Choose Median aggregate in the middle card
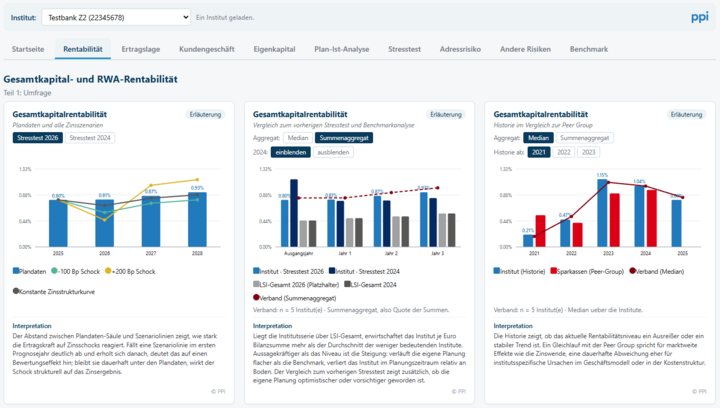This screenshot has height=408, width=720. pos(298,138)
